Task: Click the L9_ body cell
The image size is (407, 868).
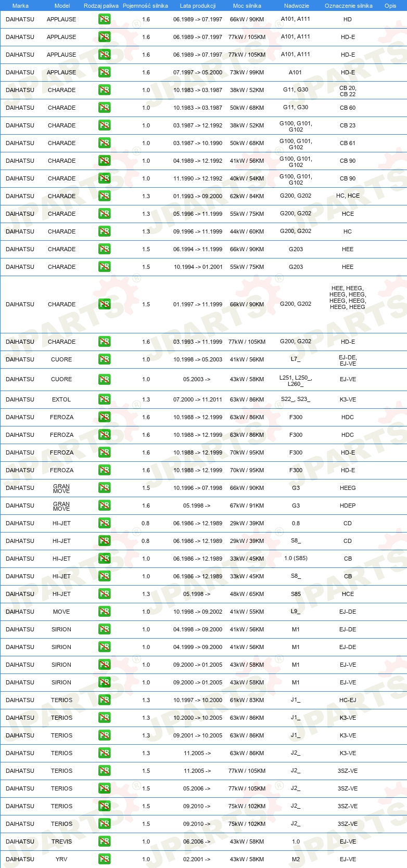Action: tap(296, 611)
